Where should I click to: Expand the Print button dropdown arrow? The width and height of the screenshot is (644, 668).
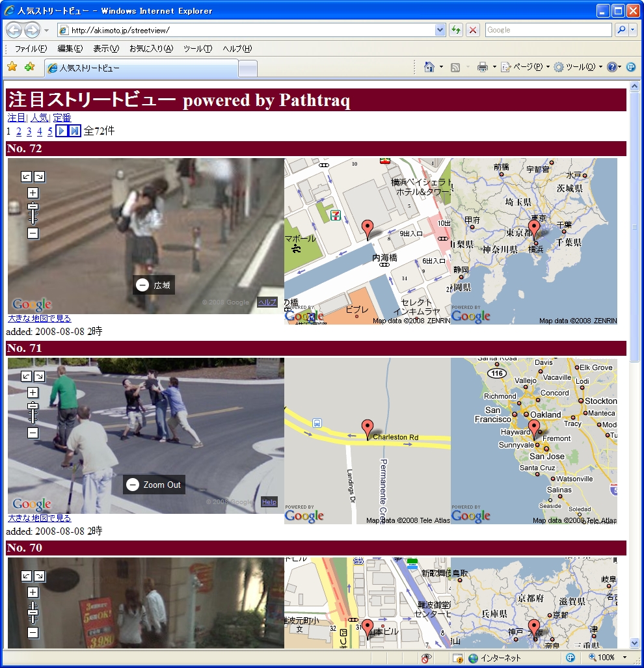494,67
